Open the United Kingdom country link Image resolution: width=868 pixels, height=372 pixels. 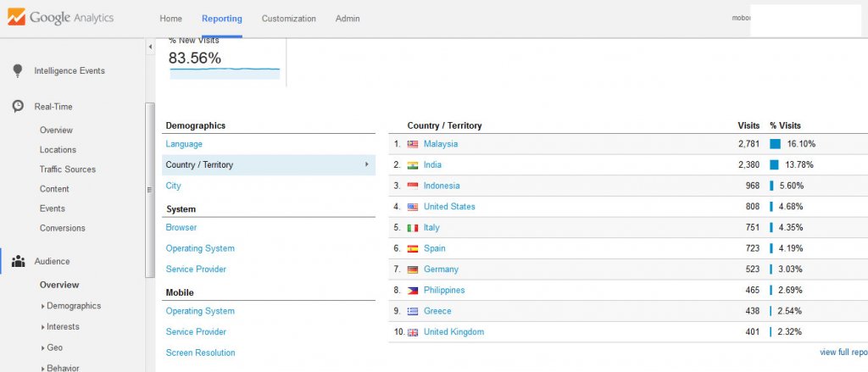pyautogui.click(x=453, y=332)
